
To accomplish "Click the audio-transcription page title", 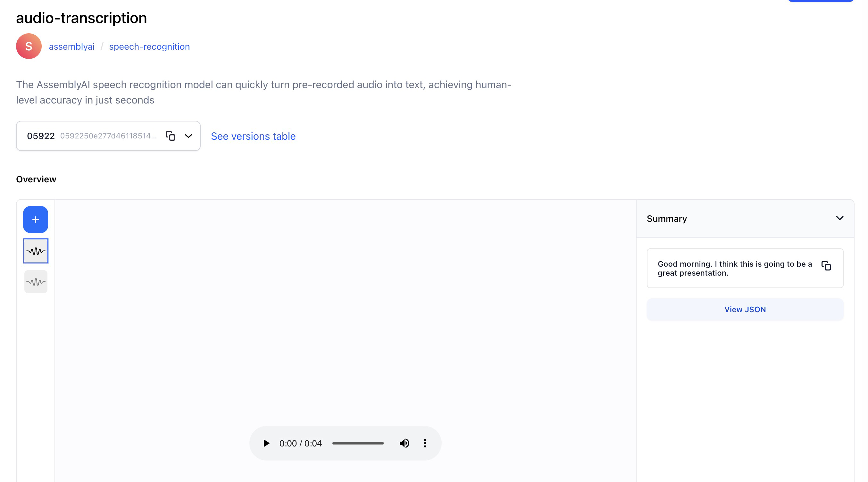I will pos(81,18).
